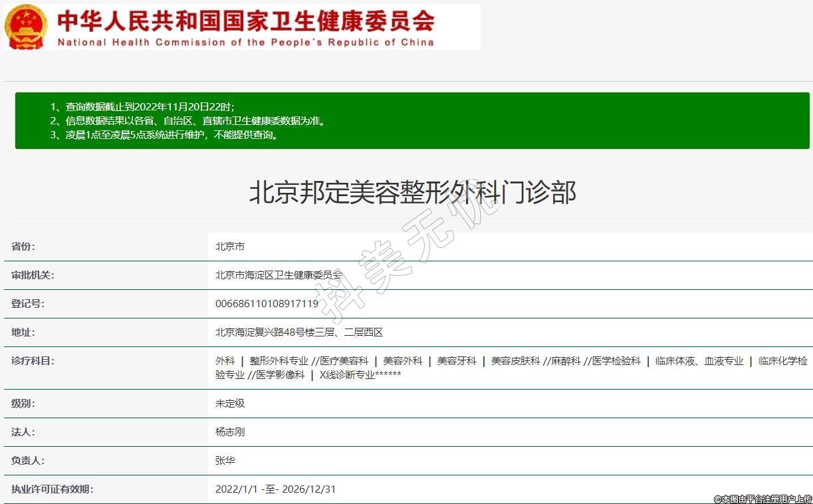
Task: Click the second notice about provincial data
Action: point(188,120)
